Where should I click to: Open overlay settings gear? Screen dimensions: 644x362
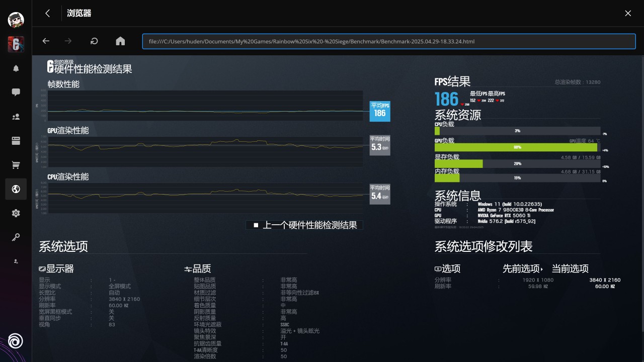16,213
